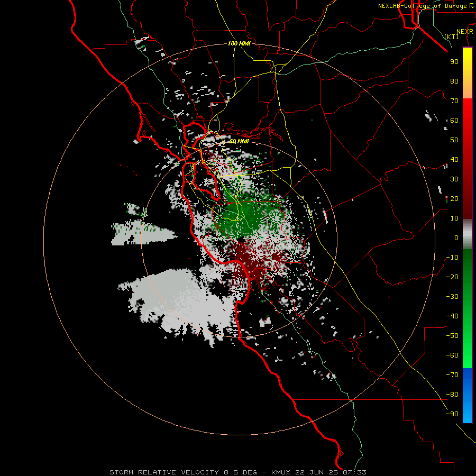
Task: Click the "70" value on the velocity scale
Action: click(454, 101)
